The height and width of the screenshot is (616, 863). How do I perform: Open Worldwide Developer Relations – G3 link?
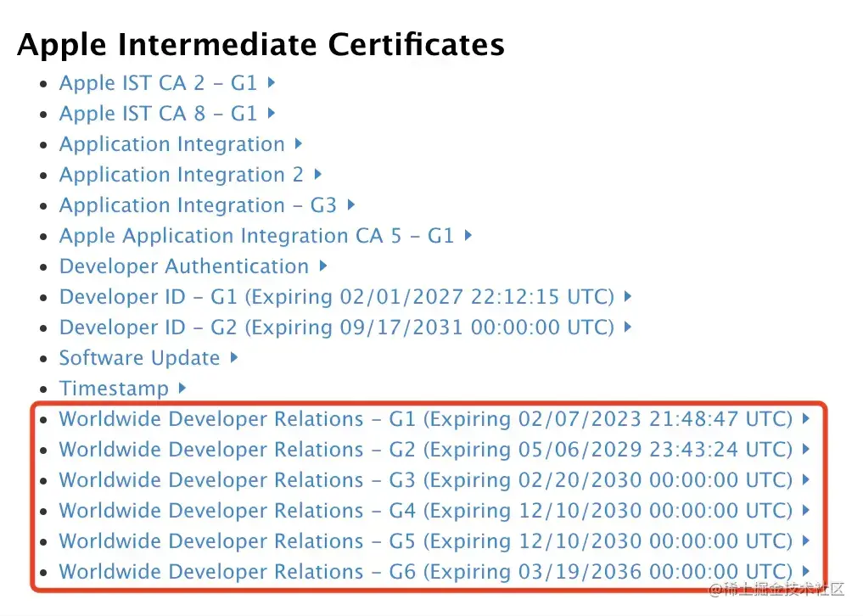pos(425,480)
